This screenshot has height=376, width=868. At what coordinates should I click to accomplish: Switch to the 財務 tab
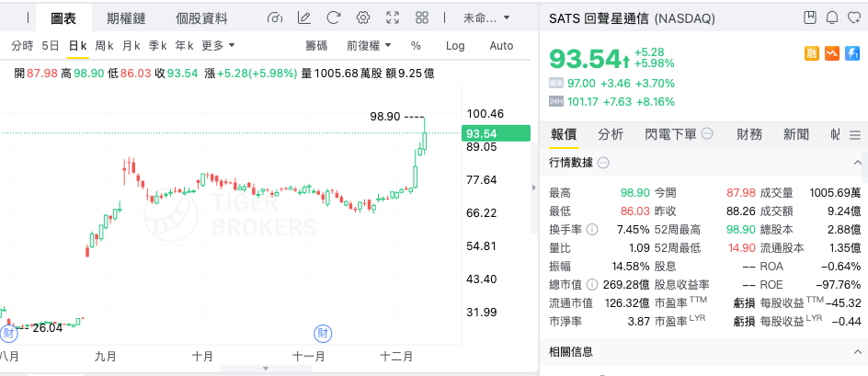click(749, 134)
